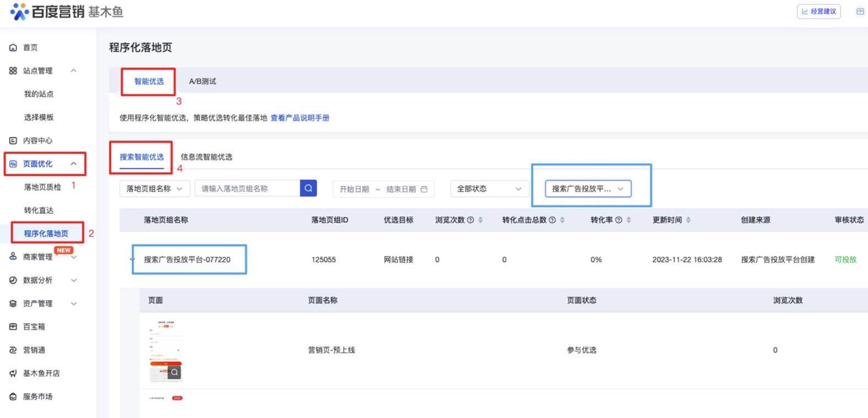868x418 pixels.
Task: Click the help icon beside 转化率
Action: click(619, 220)
